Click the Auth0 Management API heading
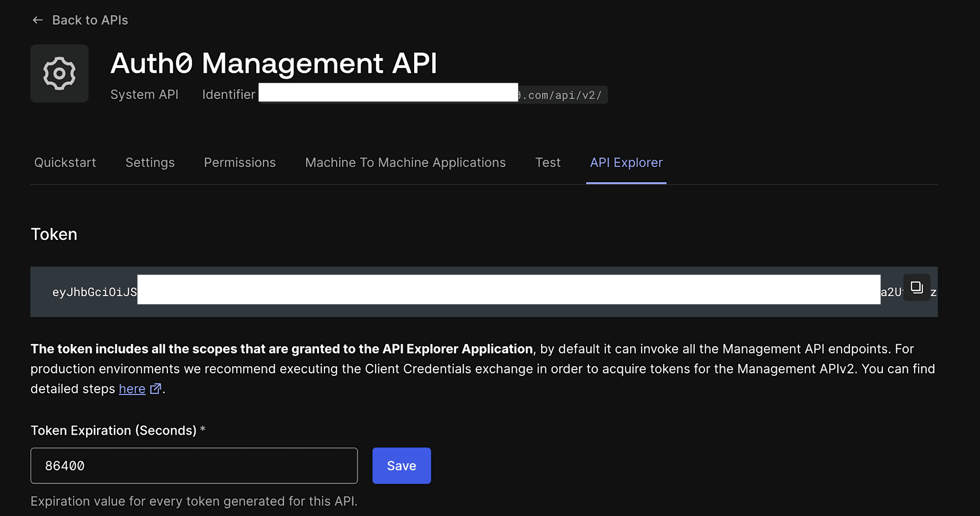The image size is (980, 516). click(273, 63)
